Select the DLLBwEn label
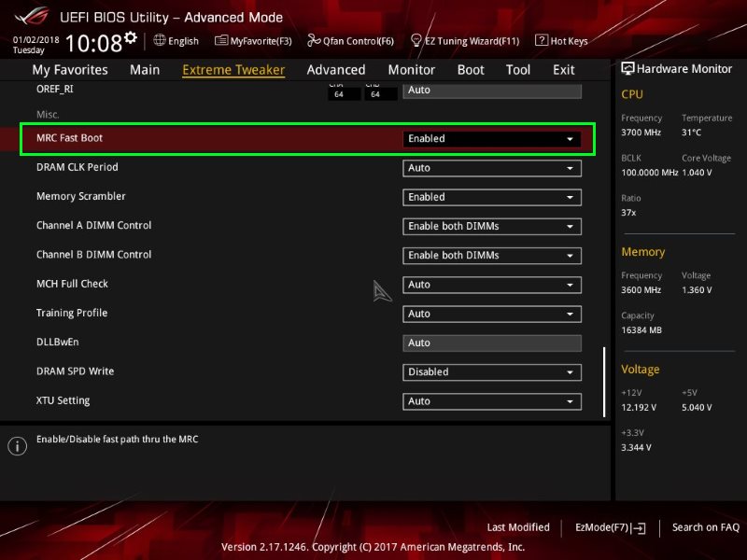This screenshot has width=747, height=560. coord(58,342)
